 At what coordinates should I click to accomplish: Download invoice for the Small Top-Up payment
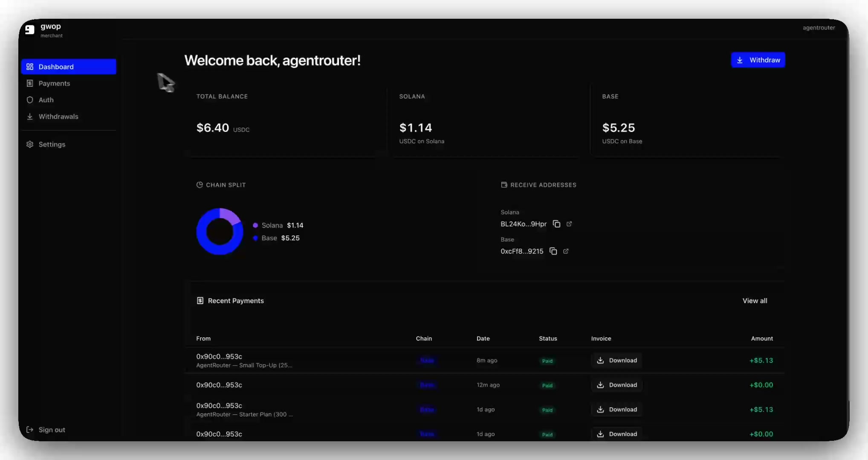616,360
